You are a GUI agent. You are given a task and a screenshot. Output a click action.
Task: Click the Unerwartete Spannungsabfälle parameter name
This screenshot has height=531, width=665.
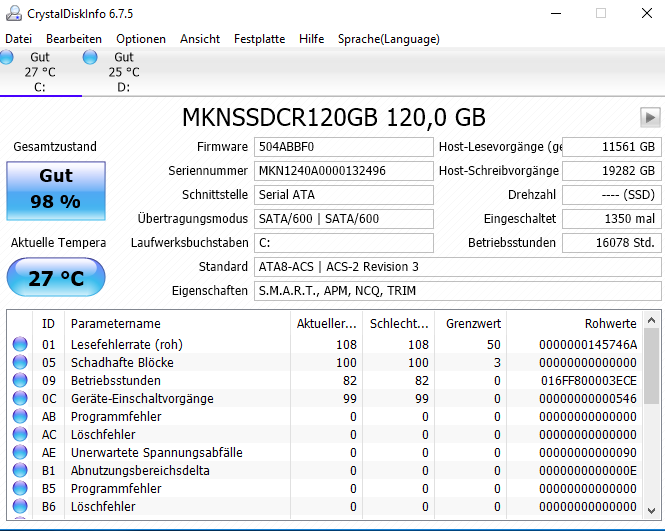[156, 453]
